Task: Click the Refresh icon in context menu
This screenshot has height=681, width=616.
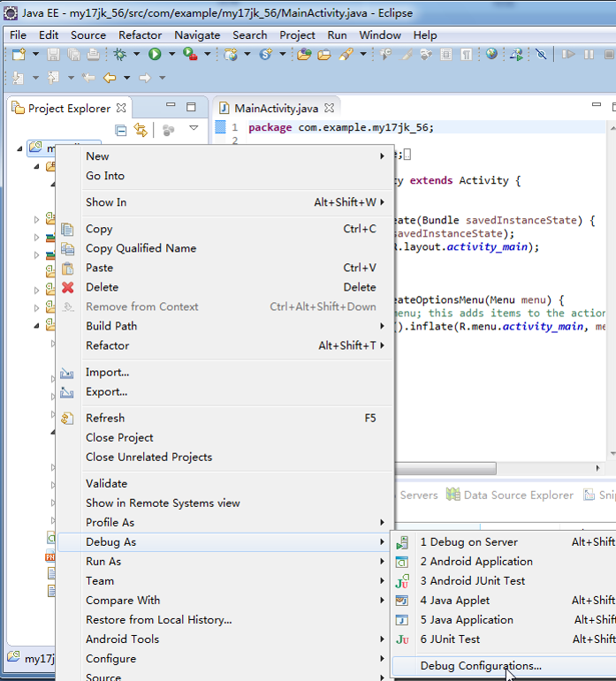Action: tap(67, 419)
